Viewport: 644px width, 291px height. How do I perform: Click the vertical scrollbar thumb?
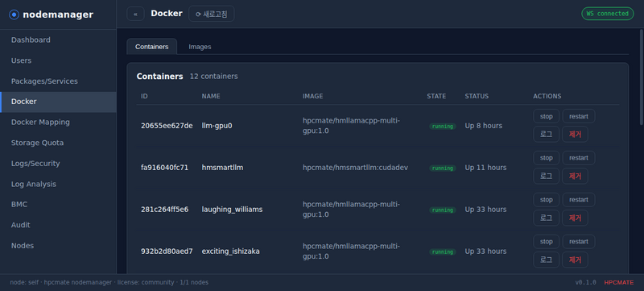(x=642, y=77)
